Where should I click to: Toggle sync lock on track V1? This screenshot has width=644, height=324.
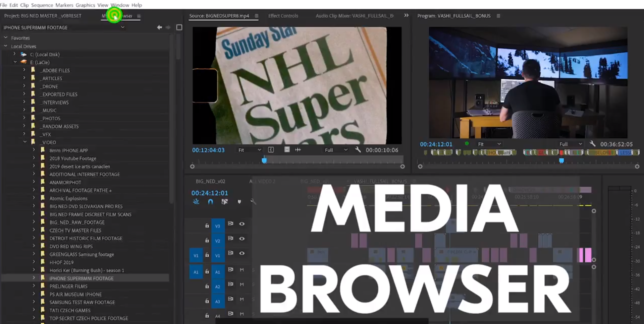click(230, 253)
